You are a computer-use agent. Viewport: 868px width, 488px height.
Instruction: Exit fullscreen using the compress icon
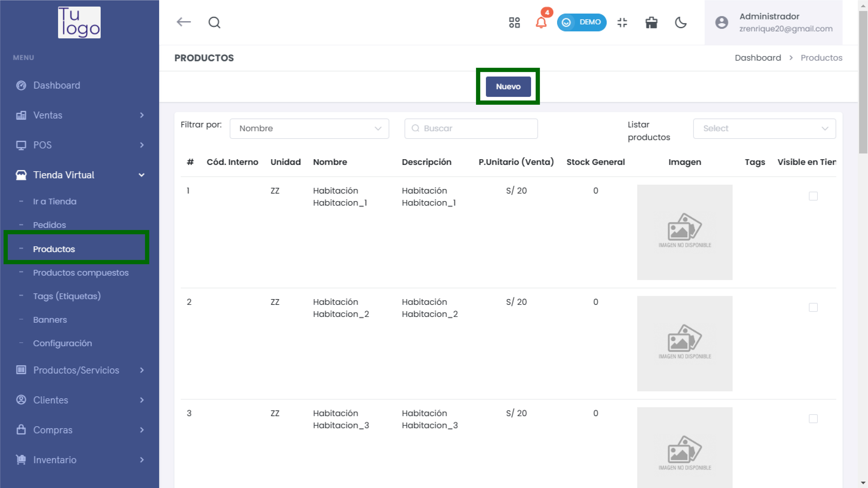[x=622, y=23]
